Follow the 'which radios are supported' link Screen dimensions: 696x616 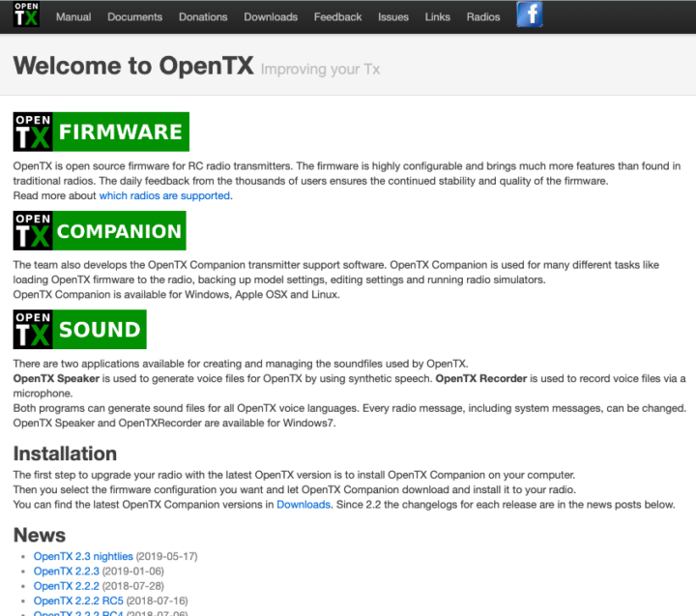coord(164,195)
